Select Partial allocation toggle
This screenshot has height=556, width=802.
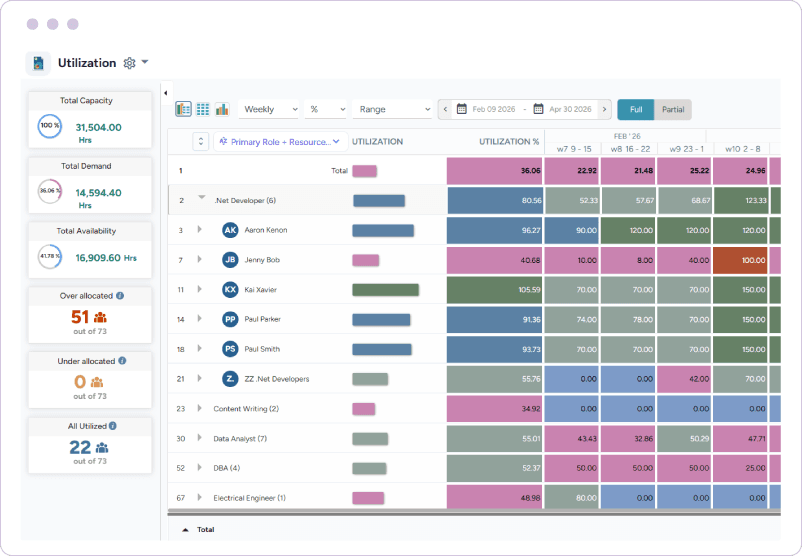(673, 109)
